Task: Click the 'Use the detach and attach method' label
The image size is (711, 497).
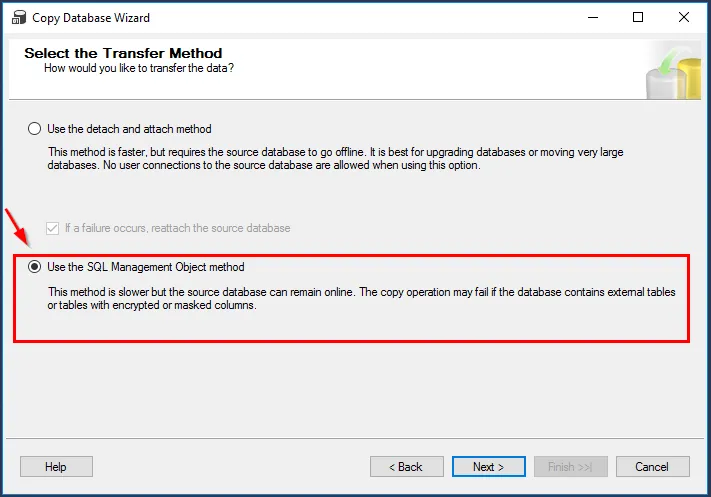Action: tap(129, 129)
